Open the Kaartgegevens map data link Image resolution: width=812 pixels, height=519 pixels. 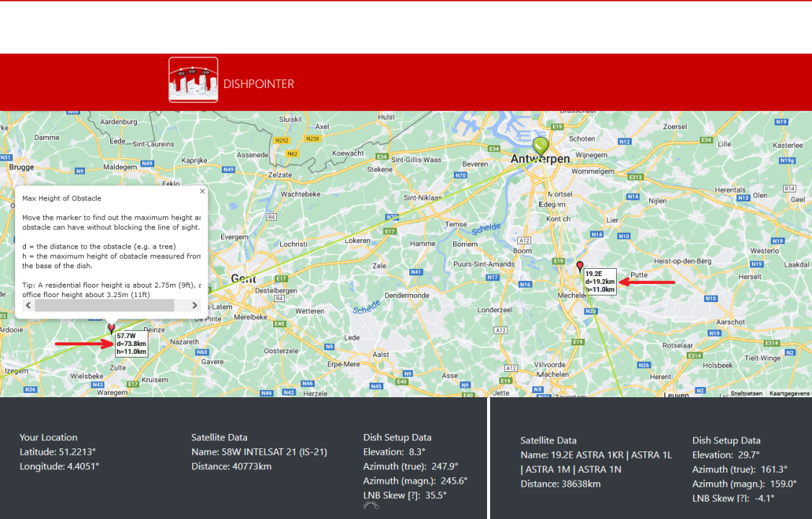[790, 394]
